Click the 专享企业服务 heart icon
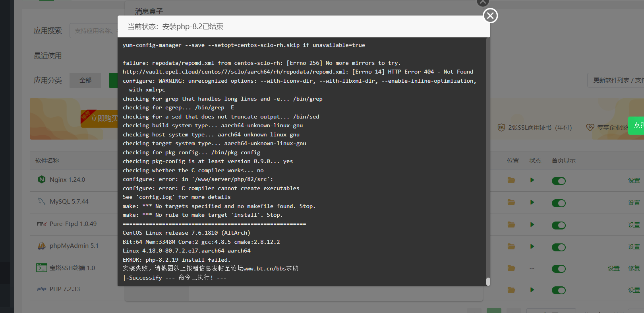This screenshot has height=313, width=644. pos(590,127)
